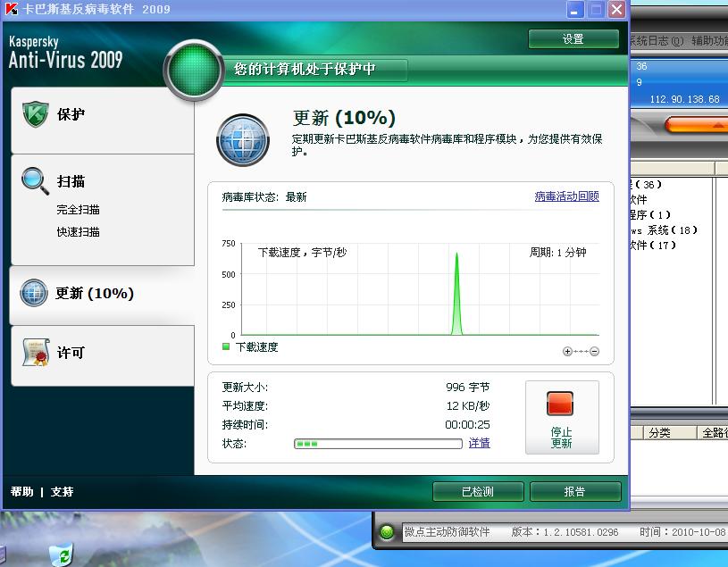Open the Recycle Bin desktop icon
Viewport: 728px width, 567px height.
(62, 555)
